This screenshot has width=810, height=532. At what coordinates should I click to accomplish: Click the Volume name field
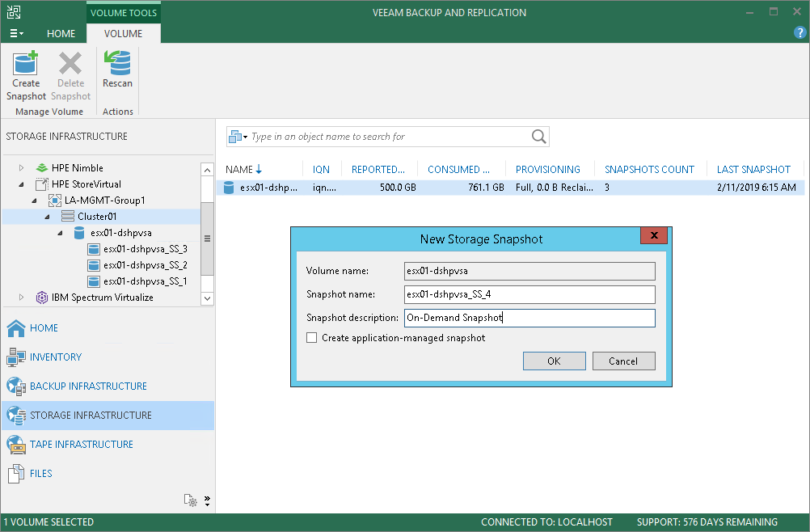coord(529,271)
